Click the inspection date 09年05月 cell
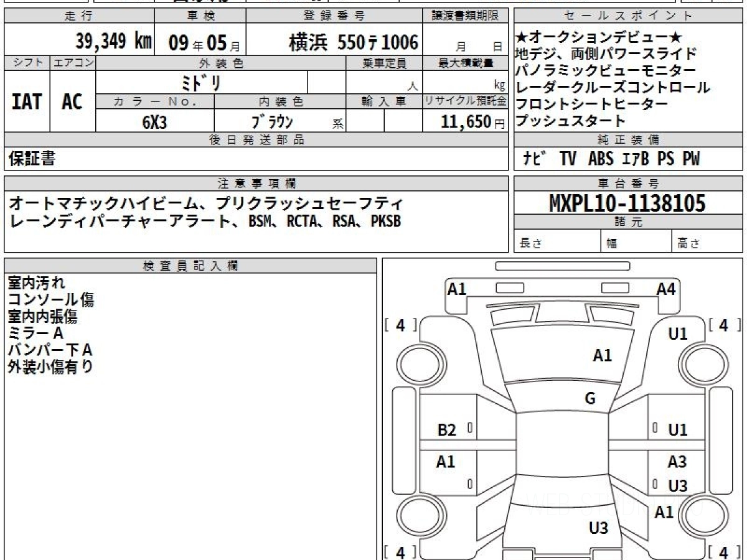Image resolution: width=747 pixels, height=560 pixels. pyautogui.click(x=200, y=42)
